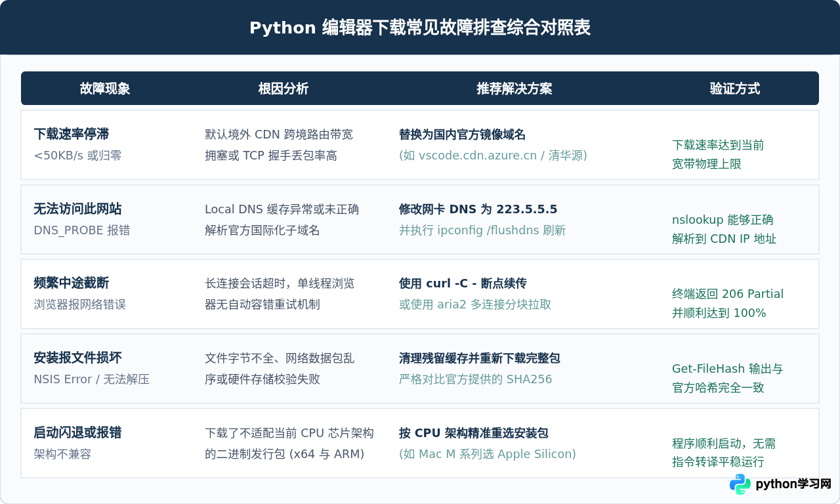Select the "根因分析" column header
This screenshot has height=504, width=840.
283,89
